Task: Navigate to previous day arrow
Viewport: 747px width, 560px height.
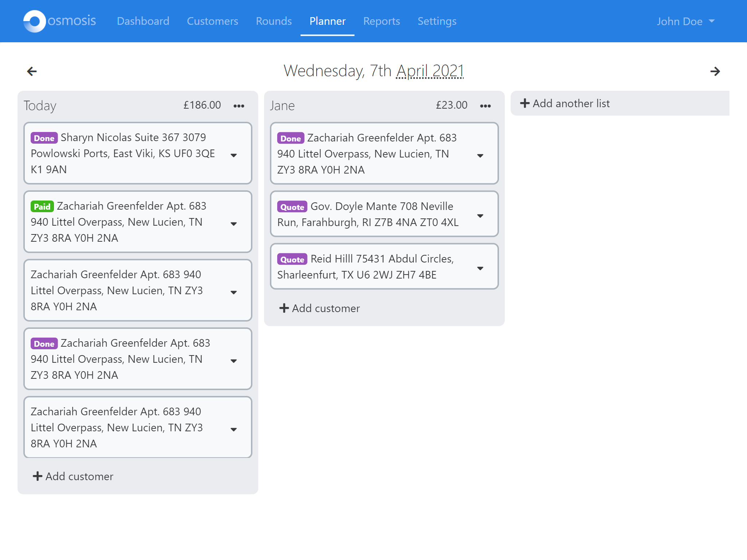Action: click(x=32, y=71)
